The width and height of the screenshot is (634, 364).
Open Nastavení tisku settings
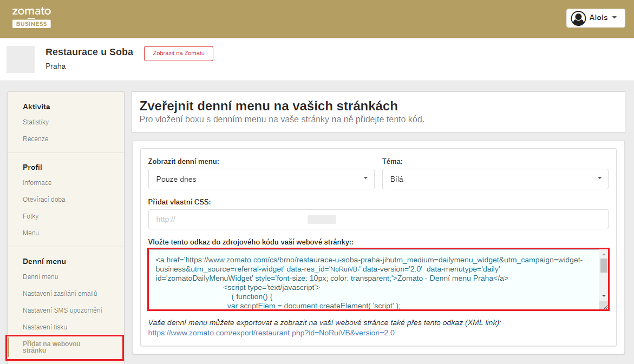[x=45, y=327]
